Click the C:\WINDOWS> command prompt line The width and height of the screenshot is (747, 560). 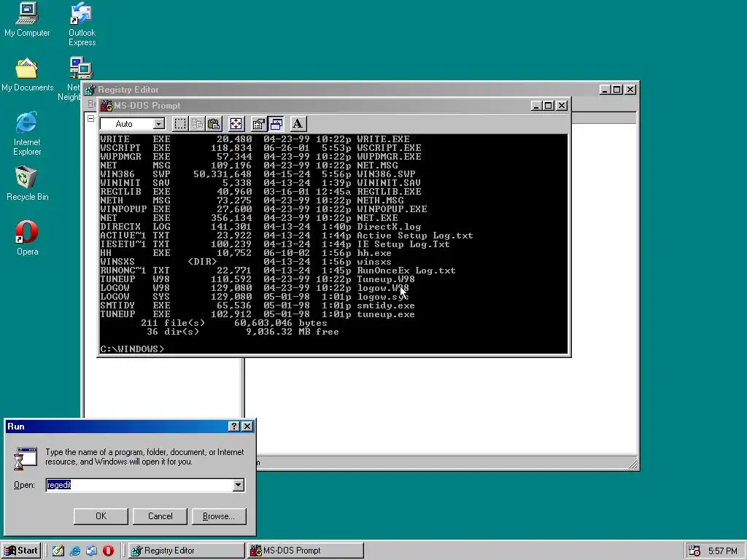pos(132,349)
